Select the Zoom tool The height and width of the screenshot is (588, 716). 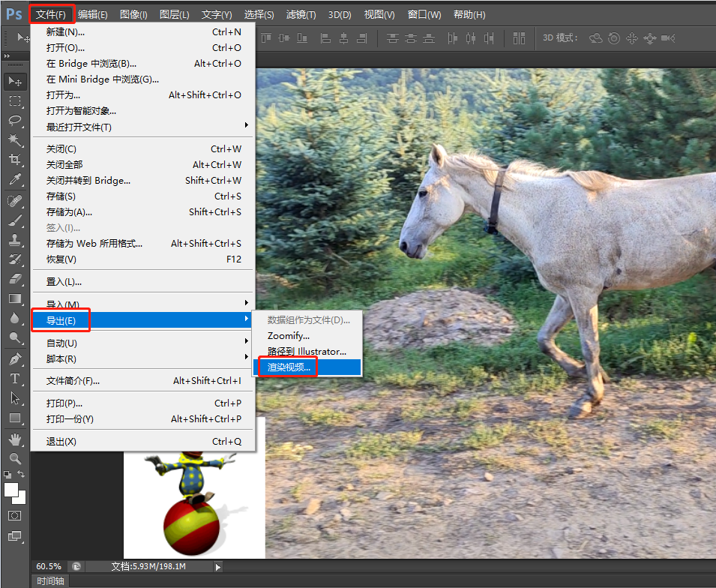[x=15, y=459]
